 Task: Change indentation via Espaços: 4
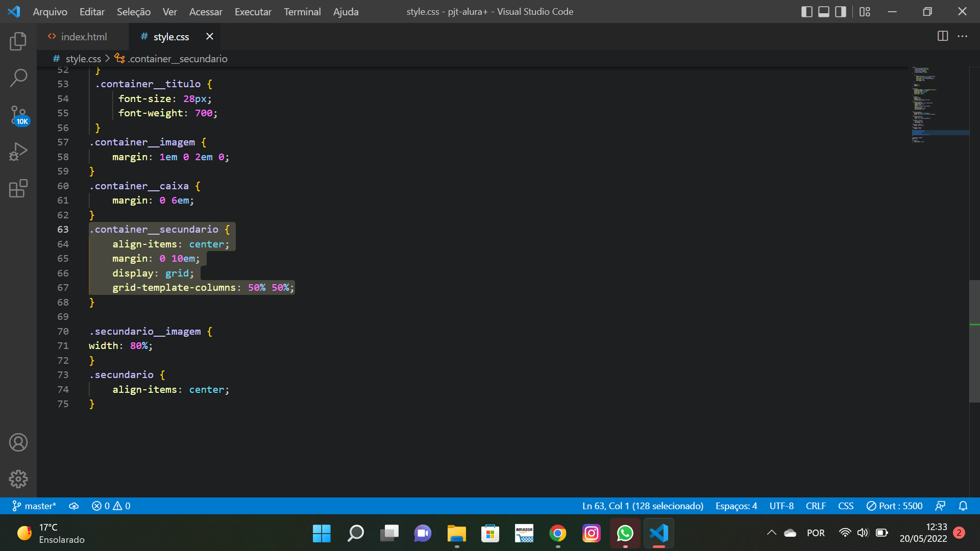click(736, 506)
